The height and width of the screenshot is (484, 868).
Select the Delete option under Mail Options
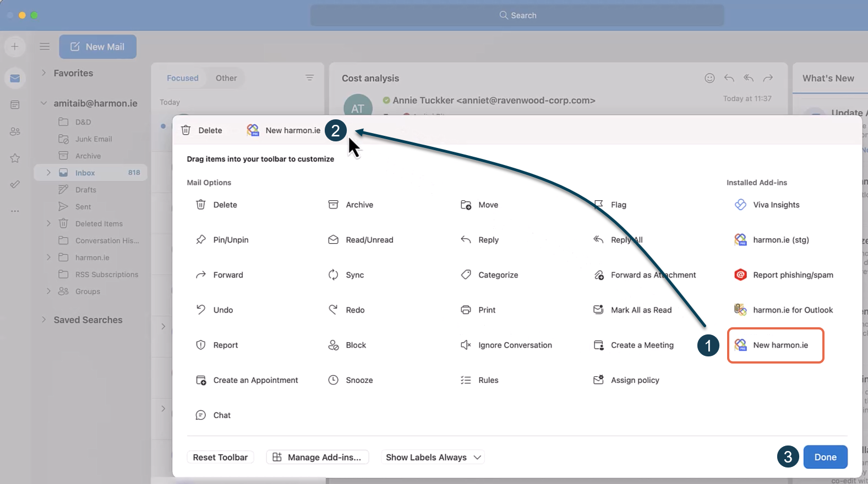pos(217,205)
